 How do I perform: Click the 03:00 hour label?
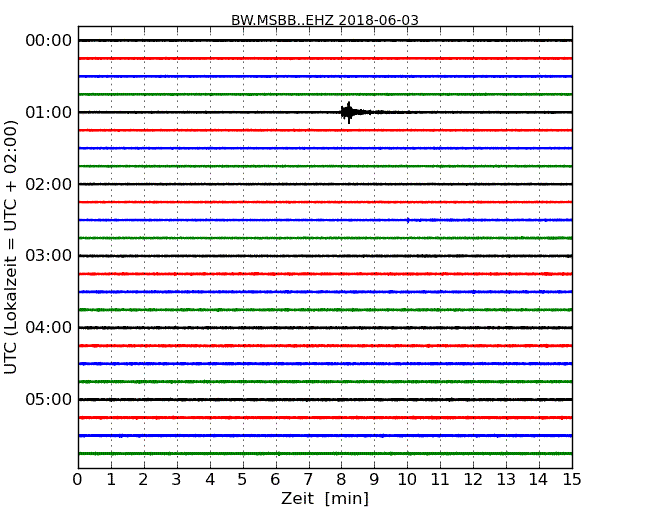click(48, 256)
